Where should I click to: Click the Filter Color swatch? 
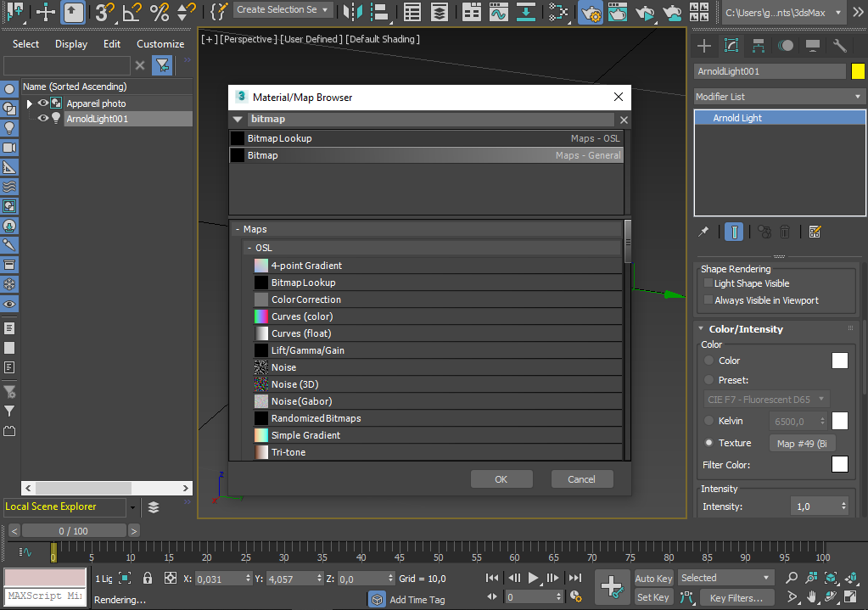pyautogui.click(x=839, y=464)
